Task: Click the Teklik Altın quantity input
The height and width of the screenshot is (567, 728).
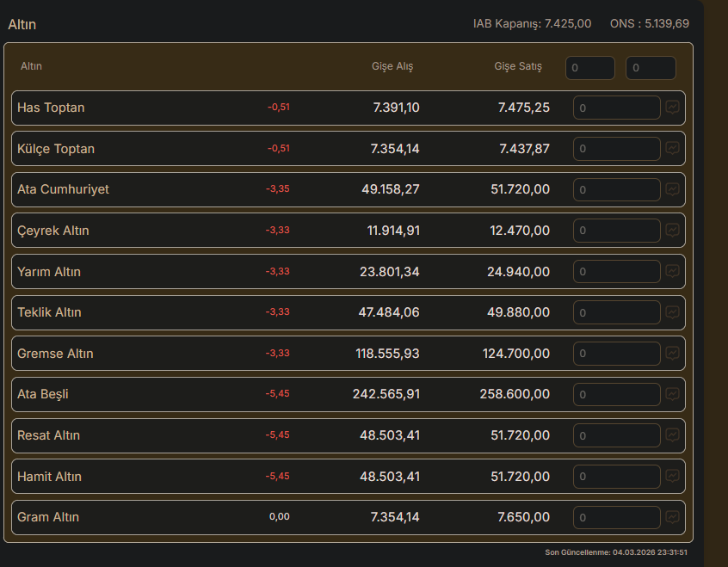Action: [x=616, y=312]
